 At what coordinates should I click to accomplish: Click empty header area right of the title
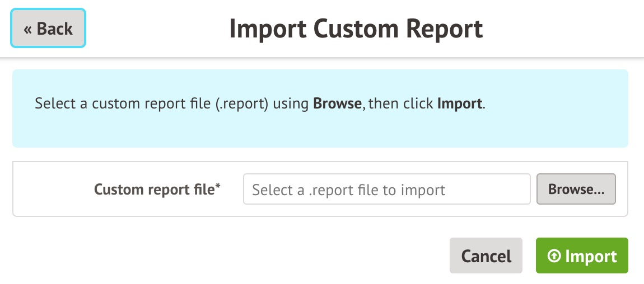pyautogui.click(x=560, y=29)
